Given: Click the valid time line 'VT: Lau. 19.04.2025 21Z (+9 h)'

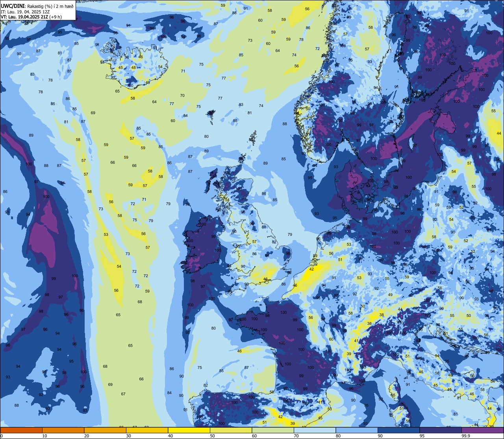Looking at the screenshot, I should [x=31, y=17].
